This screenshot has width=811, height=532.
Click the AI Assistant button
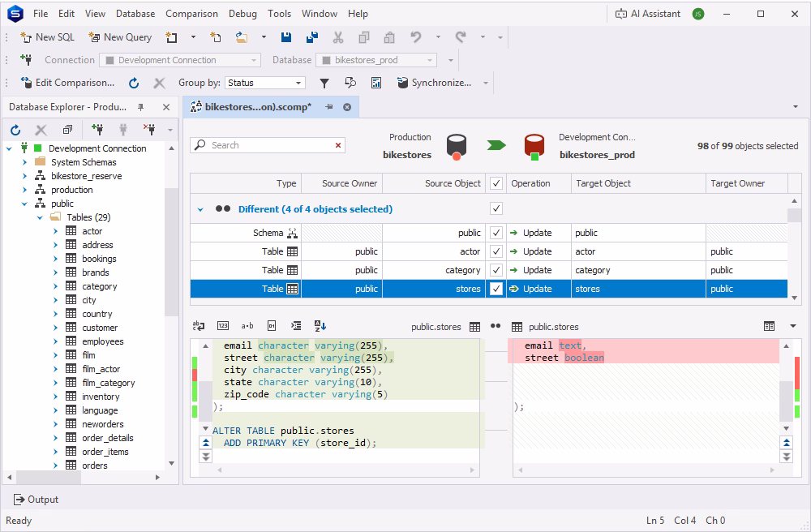click(647, 14)
